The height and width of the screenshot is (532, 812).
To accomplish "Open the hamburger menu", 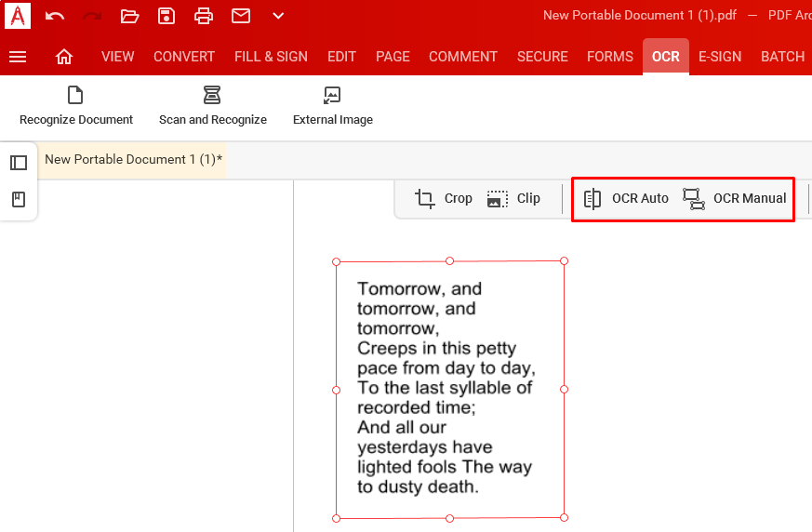I will coord(18,57).
